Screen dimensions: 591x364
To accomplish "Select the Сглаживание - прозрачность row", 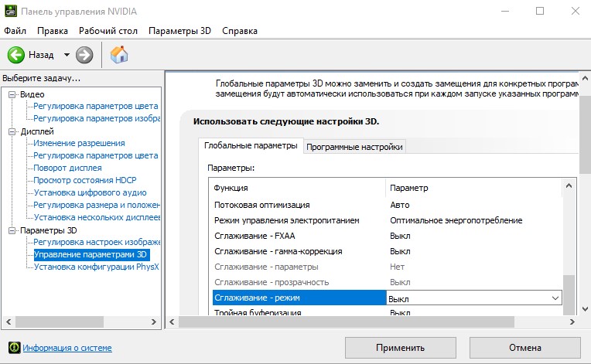I will click(387, 282).
